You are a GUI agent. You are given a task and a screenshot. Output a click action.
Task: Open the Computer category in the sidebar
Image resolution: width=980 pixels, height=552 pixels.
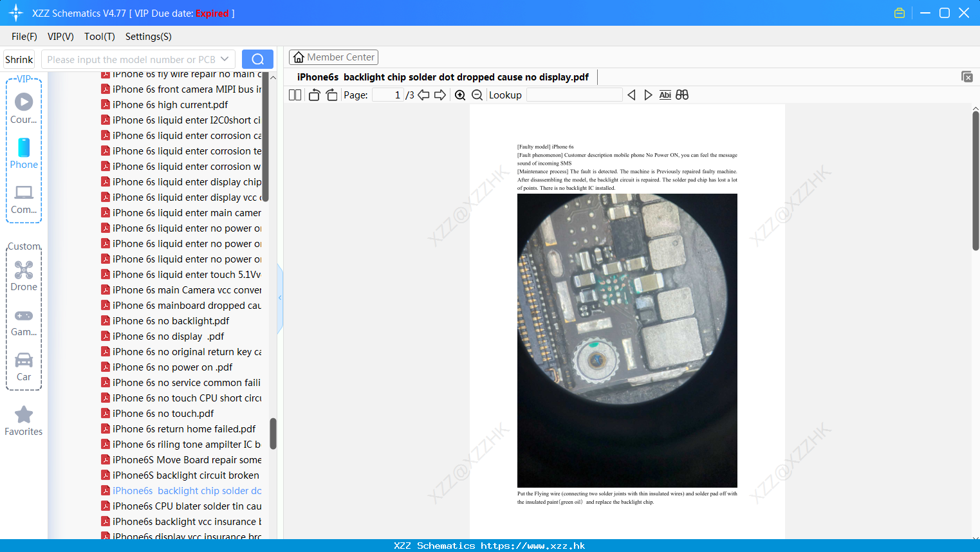click(24, 199)
